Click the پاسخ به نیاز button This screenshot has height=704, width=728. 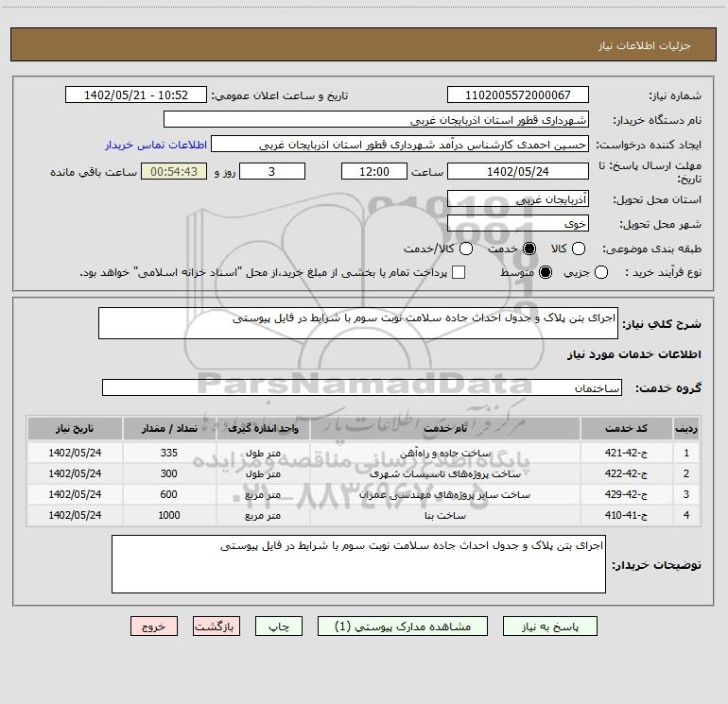549,627
